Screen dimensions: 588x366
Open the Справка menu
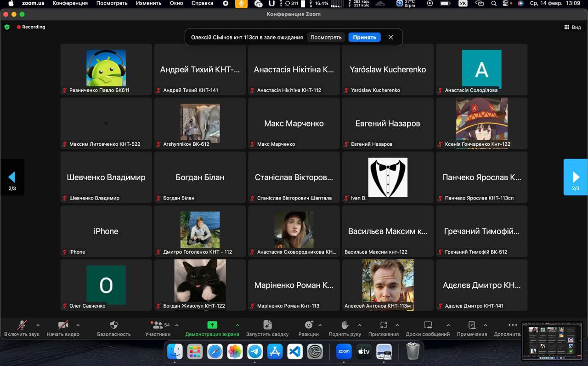click(202, 3)
